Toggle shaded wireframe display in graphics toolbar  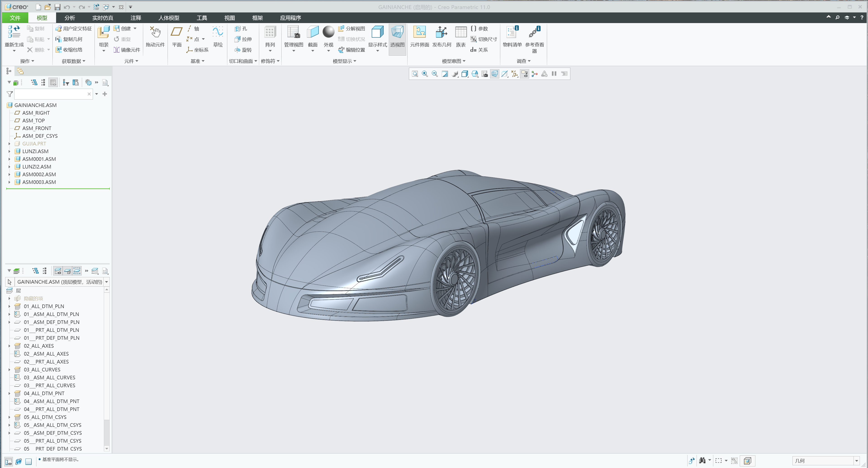(x=504, y=74)
